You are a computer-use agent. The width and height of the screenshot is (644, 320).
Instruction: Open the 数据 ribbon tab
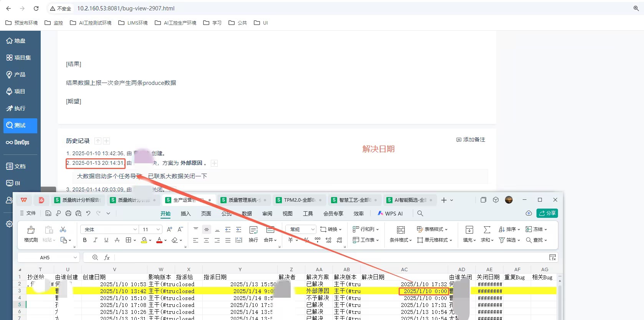click(247, 214)
